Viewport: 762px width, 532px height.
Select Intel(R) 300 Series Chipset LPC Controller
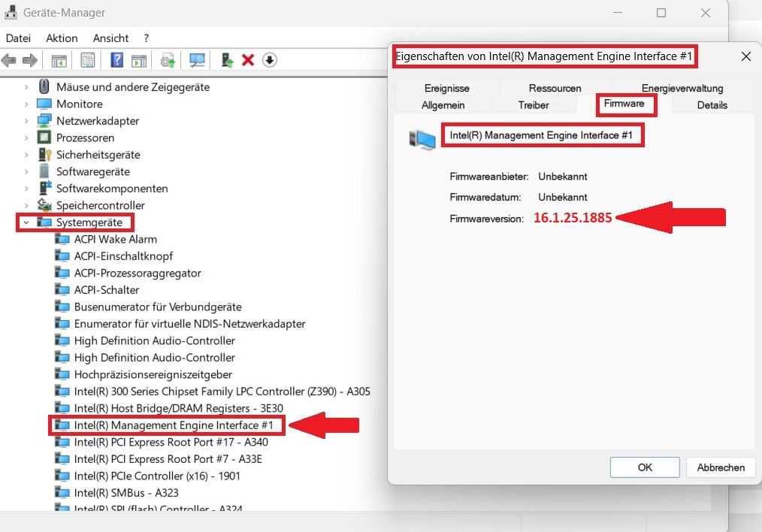point(222,391)
